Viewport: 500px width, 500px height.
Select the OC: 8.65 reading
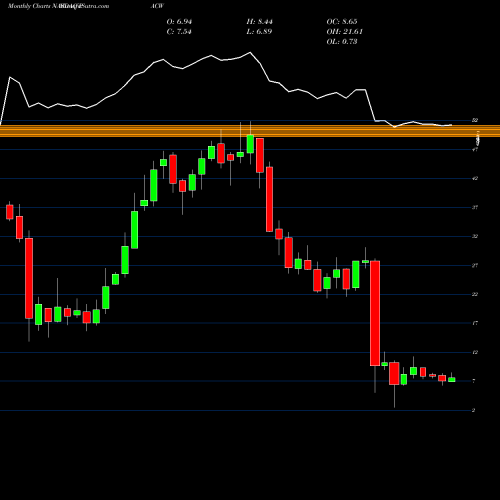point(342,22)
